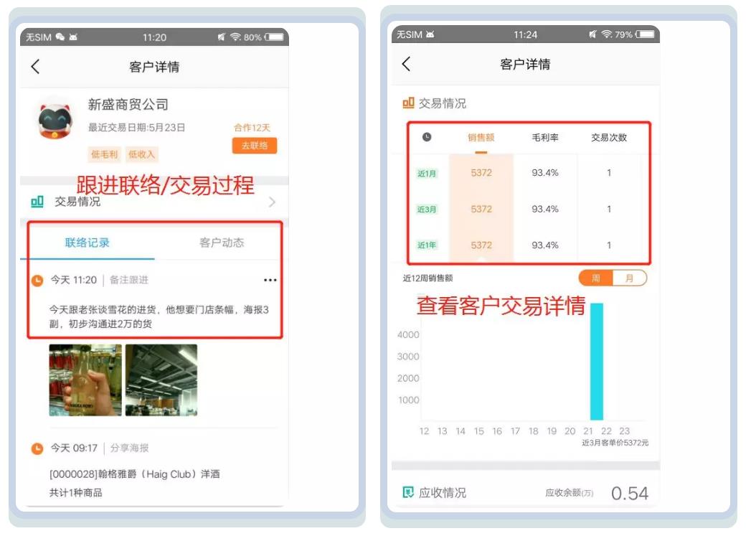Tap battery indicator showing 79%

point(645,34)
